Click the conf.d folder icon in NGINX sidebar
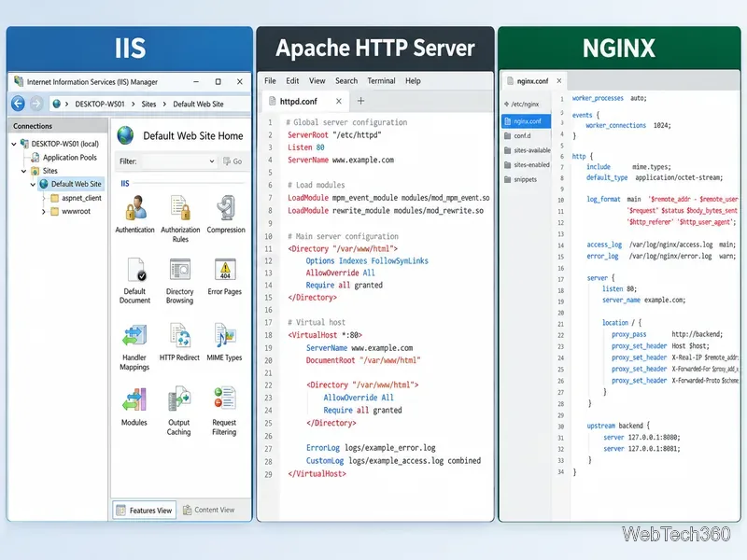This screenshot has width=747, height=560. click(507, 135)
